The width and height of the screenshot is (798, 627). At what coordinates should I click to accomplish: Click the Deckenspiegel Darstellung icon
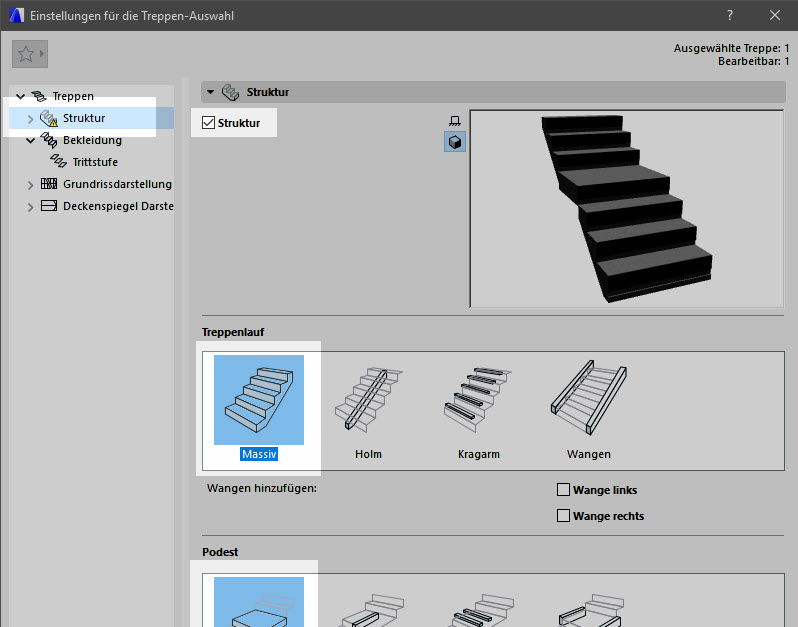click(x=49, y=206)
